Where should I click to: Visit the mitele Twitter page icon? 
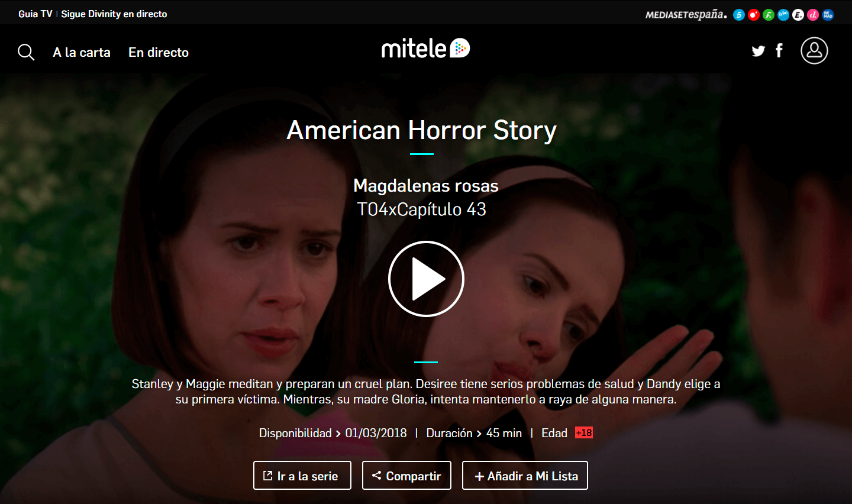point(759,51)
